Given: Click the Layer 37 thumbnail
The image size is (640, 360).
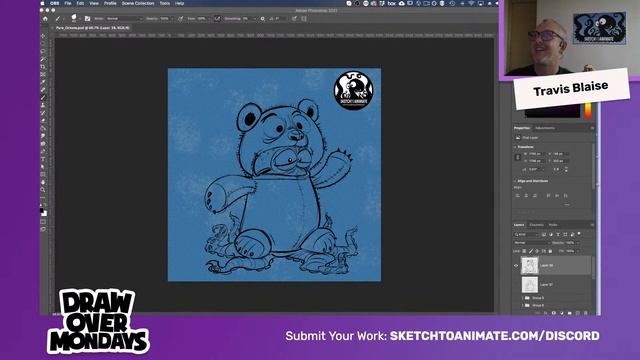Looking at the screenshot, I should click(x=530, y=285).
